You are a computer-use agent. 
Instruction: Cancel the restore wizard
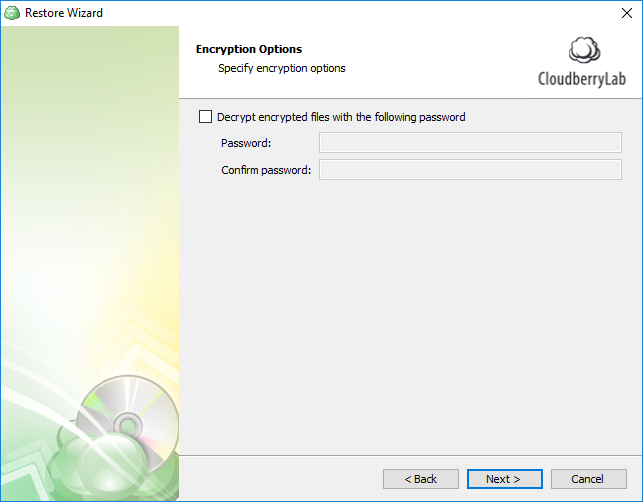tap(589, 479)
